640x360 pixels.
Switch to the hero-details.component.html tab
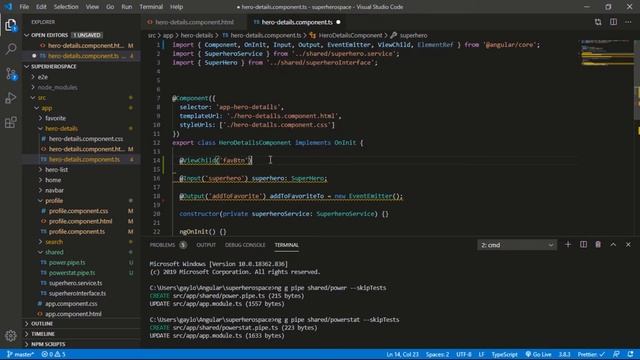point(193,22)
